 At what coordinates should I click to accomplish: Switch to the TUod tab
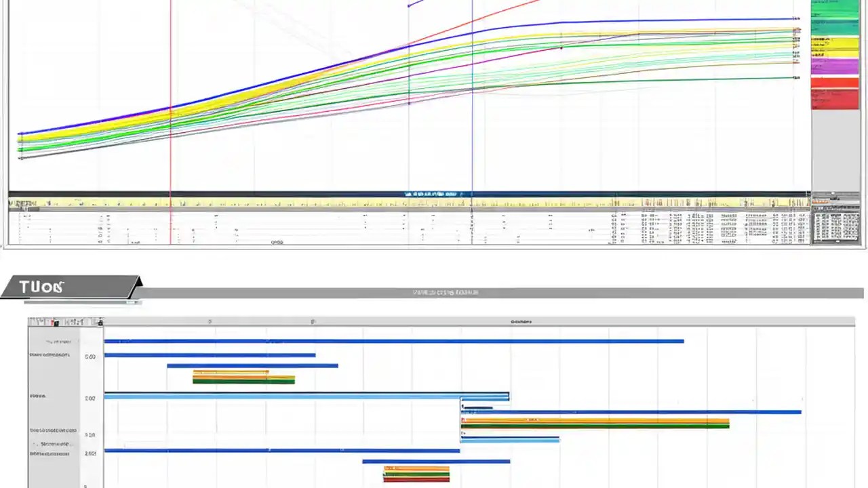pos(41,285)
